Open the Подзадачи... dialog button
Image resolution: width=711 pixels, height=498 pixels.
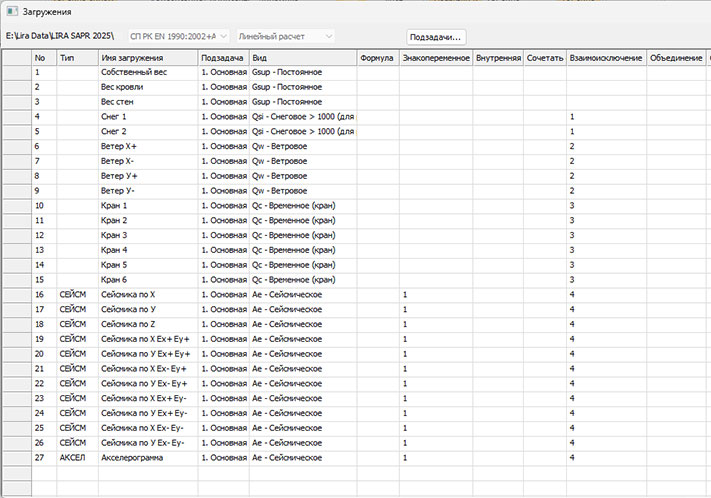[435, 37]
